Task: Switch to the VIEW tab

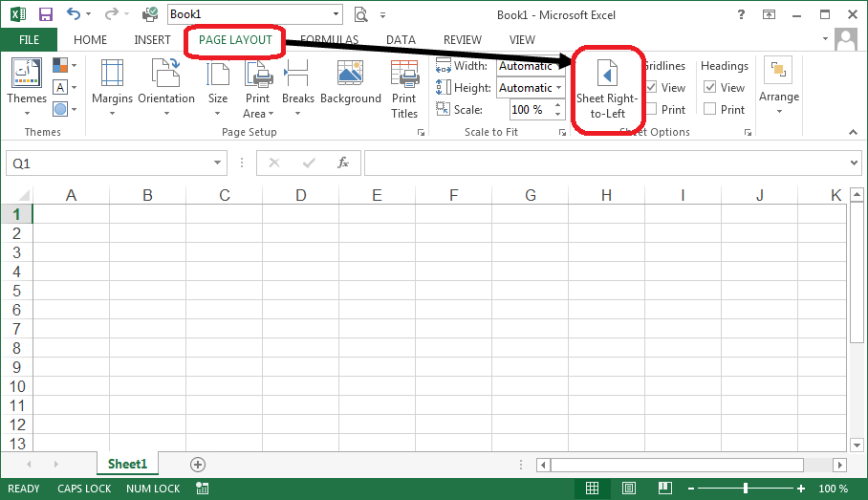Action: coord(522,40)
